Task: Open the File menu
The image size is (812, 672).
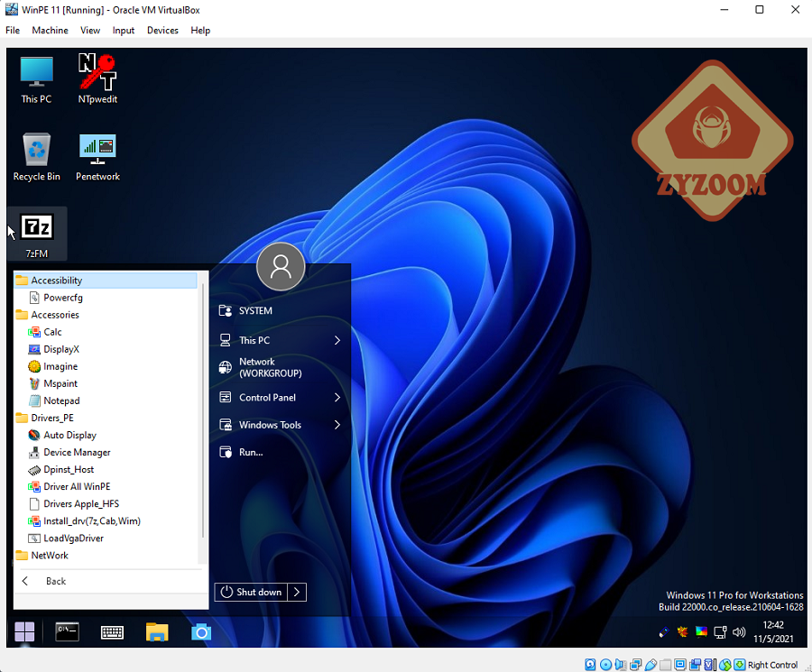Action: pos(13,30)
